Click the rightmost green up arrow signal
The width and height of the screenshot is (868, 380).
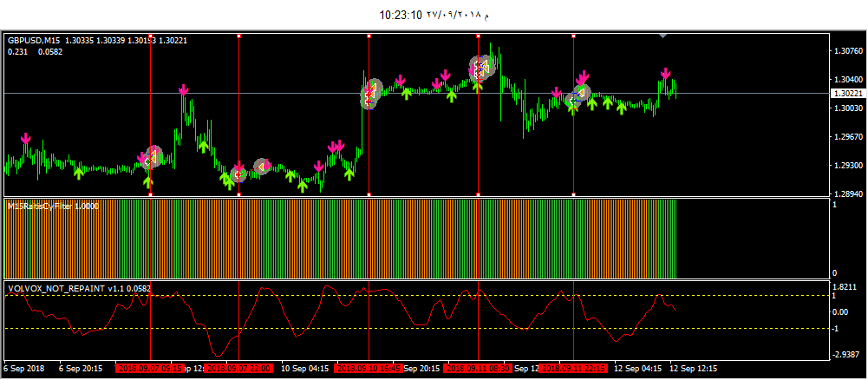click(x=622, y=108)
